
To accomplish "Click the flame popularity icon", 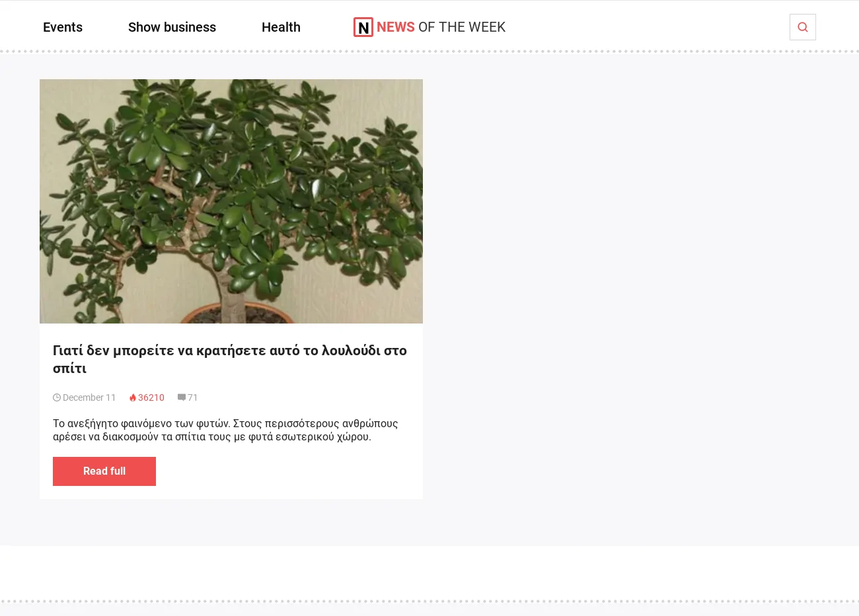I will coord(133,397).
